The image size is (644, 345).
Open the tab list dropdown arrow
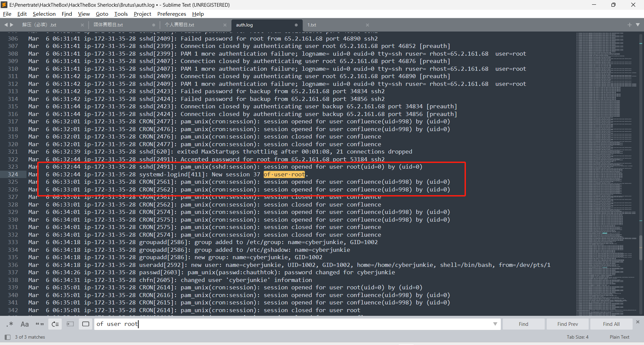pyautogui.click(x=638, y=25)
